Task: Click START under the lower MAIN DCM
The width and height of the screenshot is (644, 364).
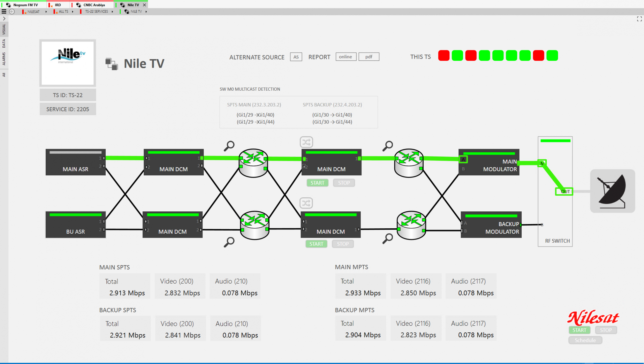Action: pyautogui.click(x=316, y=244)
